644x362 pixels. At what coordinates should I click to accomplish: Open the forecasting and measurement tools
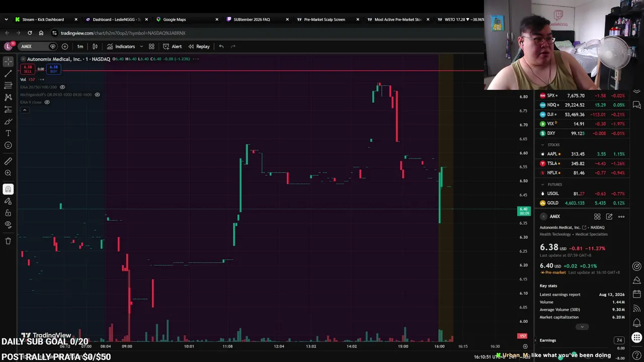tap(8, 109)
